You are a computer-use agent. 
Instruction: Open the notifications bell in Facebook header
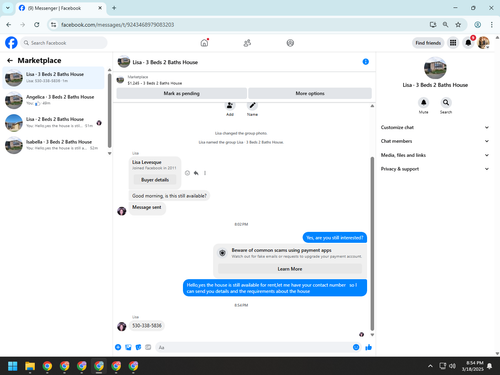pos(468,43)
